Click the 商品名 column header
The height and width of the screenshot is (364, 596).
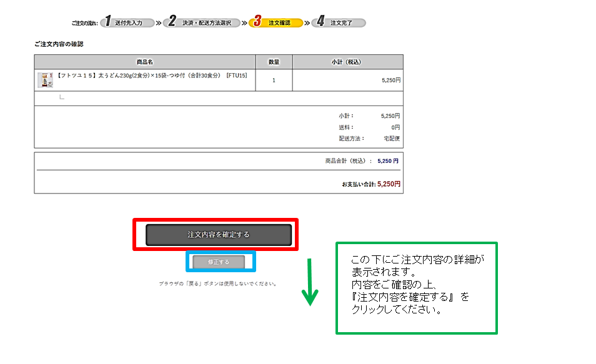point(145,62)
